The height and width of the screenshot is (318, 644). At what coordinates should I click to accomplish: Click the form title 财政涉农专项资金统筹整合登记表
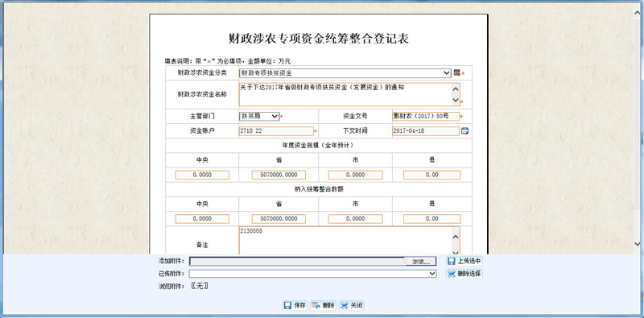click(x=319, y=38)
